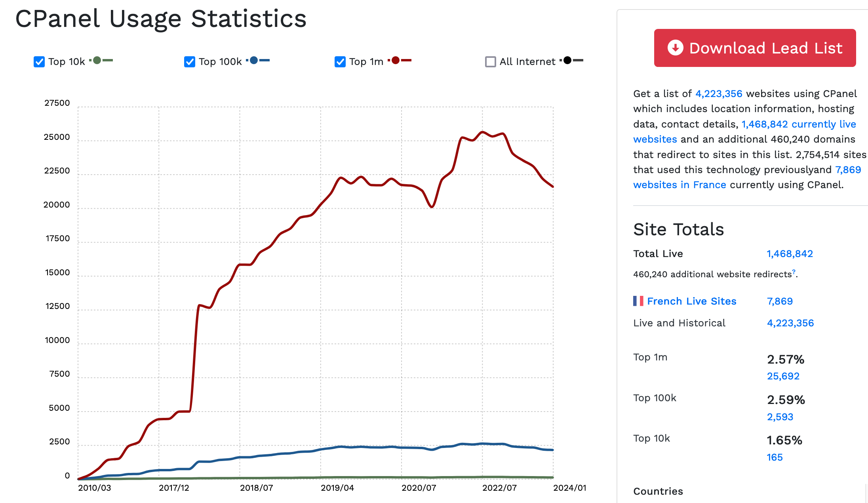This screenshot has width=868, height=503.
Task: Click the red Top 1m legend marker
Action: (396, 60)
